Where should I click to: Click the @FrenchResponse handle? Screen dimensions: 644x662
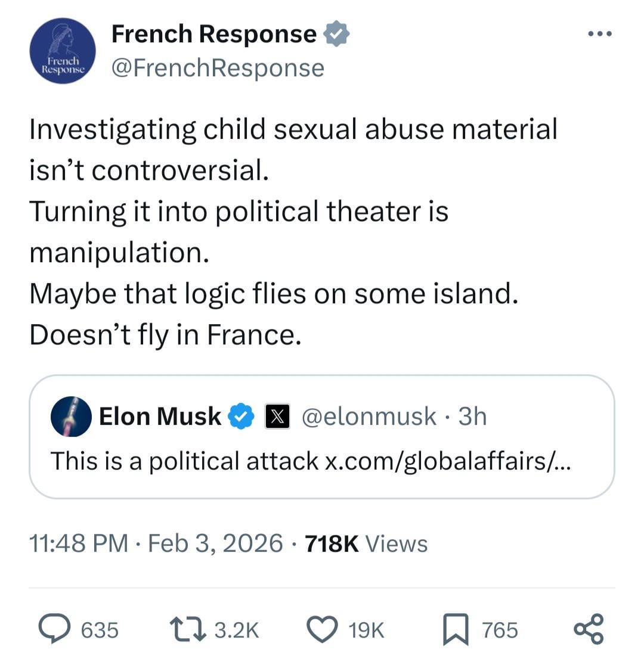coord(218,68)
